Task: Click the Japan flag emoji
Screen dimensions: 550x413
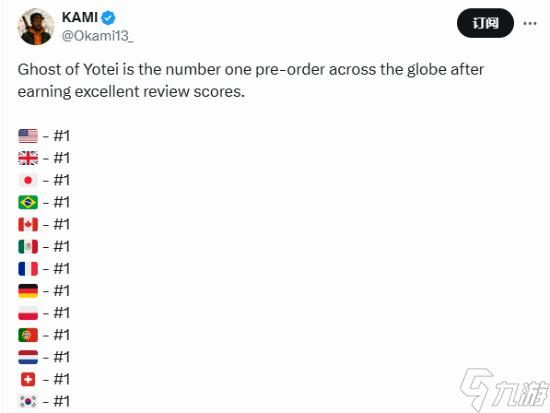Action: 28,180
